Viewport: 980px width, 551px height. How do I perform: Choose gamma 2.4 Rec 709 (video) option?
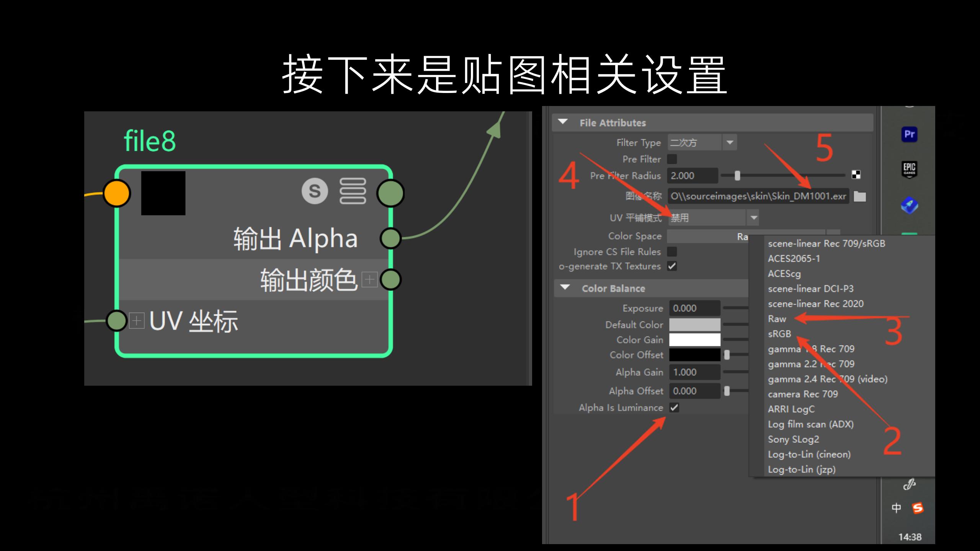click(827, 379)
